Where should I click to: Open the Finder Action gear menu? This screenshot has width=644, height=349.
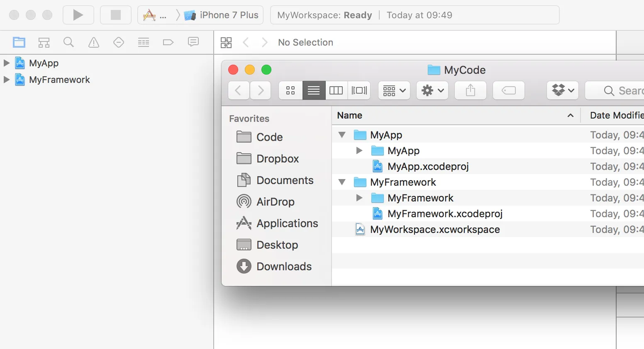tap(432, 90)
